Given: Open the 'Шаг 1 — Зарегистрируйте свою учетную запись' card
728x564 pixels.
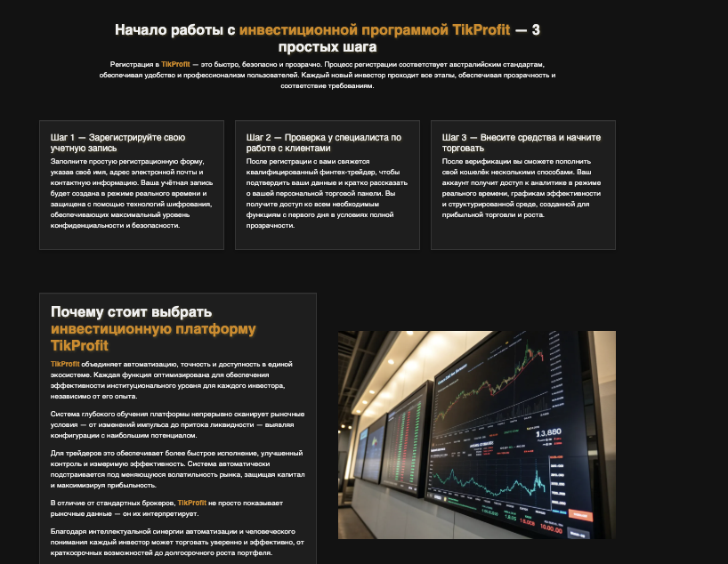Looking at the screenshot, I should [x=130, y=182].
